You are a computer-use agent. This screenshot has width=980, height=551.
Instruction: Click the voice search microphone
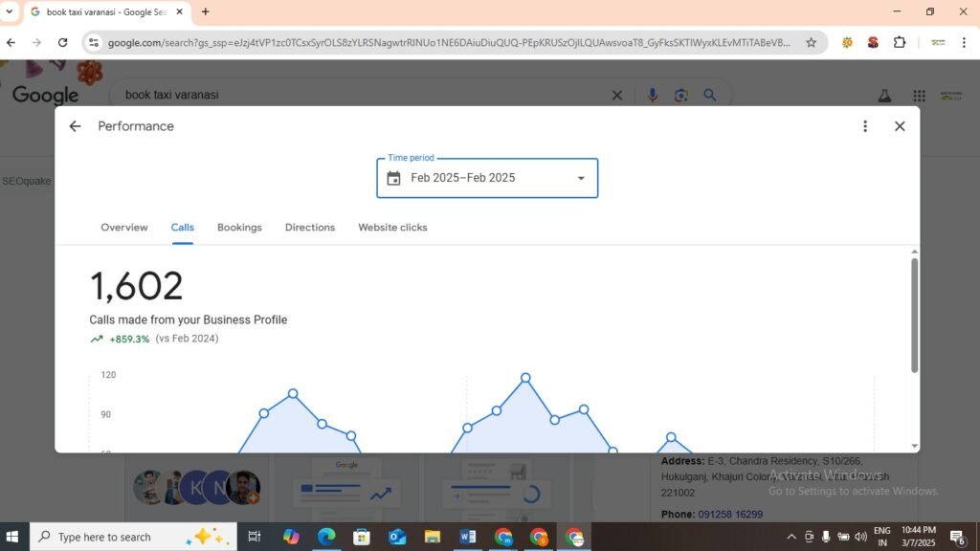[653, 95]
